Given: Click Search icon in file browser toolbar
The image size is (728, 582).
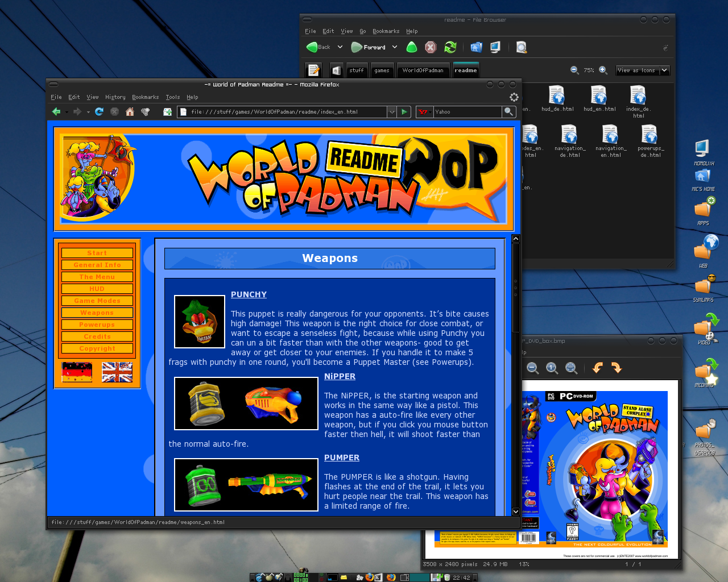Looking at the screenshot, I should click(521, 47).
